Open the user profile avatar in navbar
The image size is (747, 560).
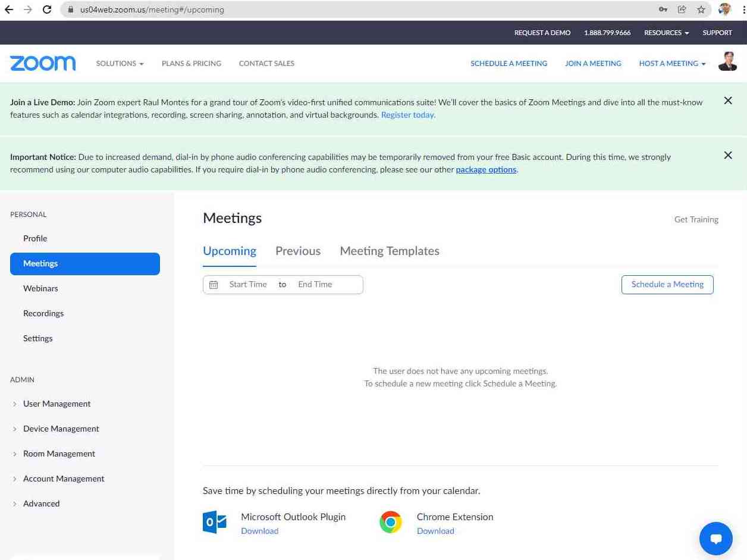click(727, 62)
